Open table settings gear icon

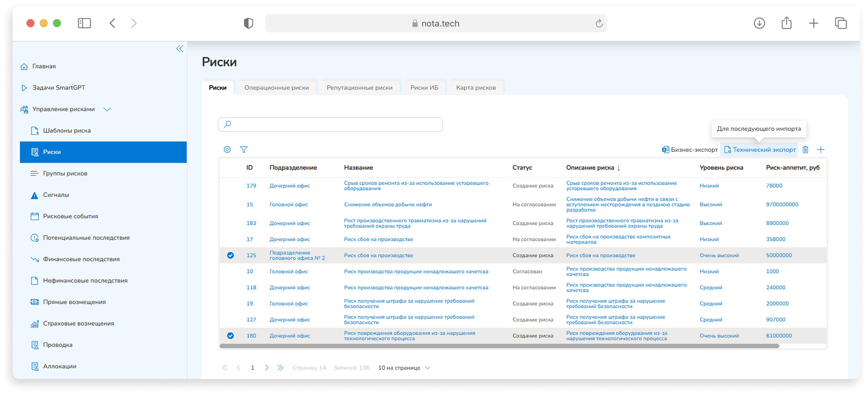(227, 149)
